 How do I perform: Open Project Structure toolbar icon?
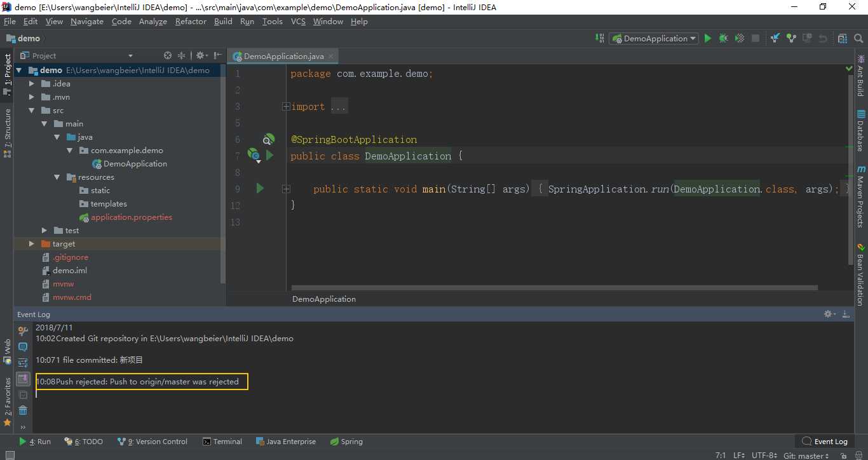(x=843, y=39)
